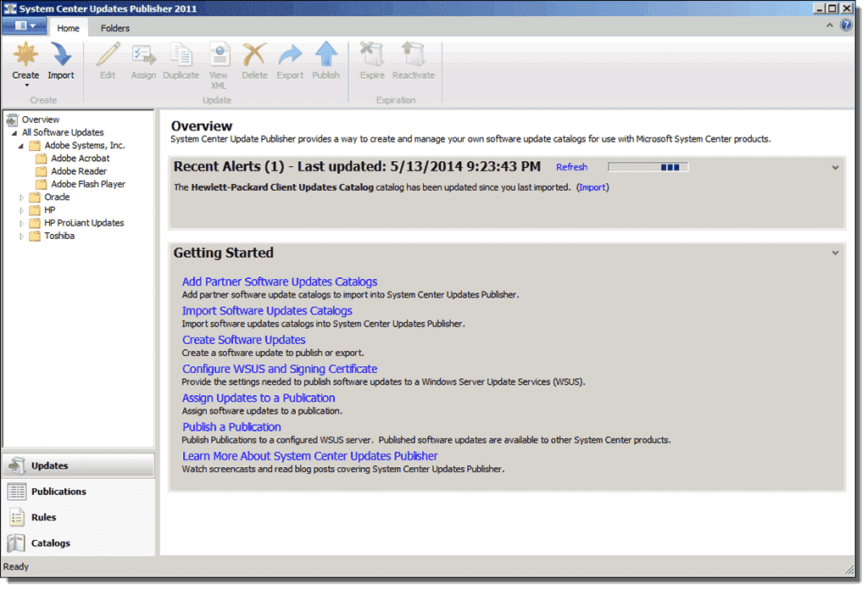Open the Create dropdown arrow
The height and width of the screenshot is (590, 868).
point(26,86)
